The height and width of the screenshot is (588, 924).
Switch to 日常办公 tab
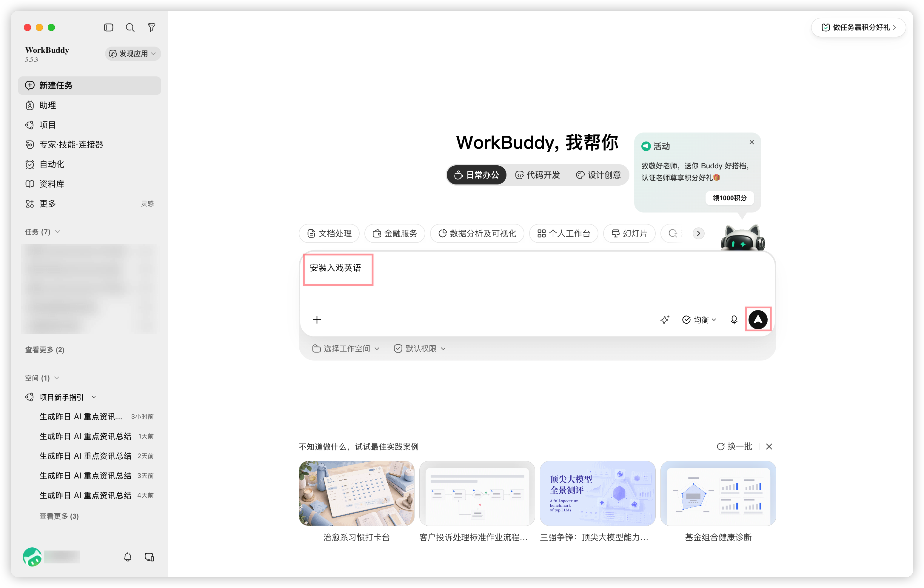pos(477,175)
